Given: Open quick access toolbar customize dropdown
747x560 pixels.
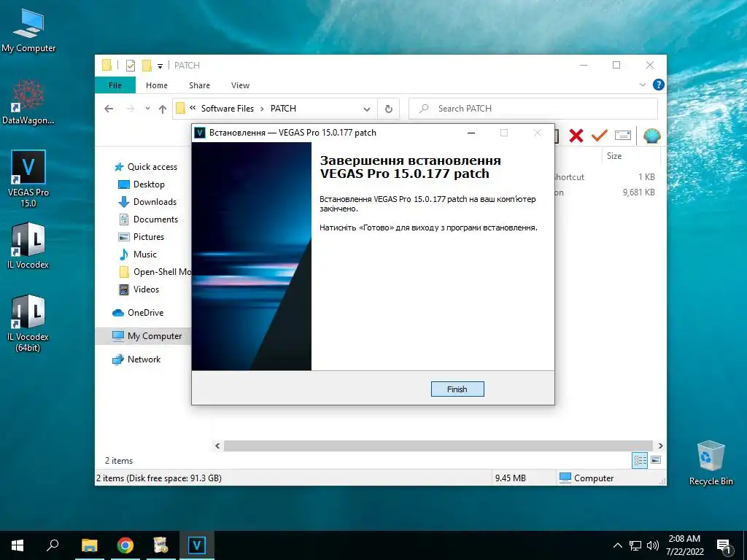Looking at the screenshot, I should (x=160, y=66).
